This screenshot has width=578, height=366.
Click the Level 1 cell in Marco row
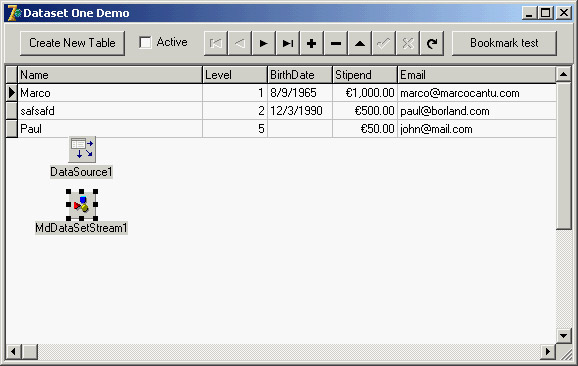[235, 93]
